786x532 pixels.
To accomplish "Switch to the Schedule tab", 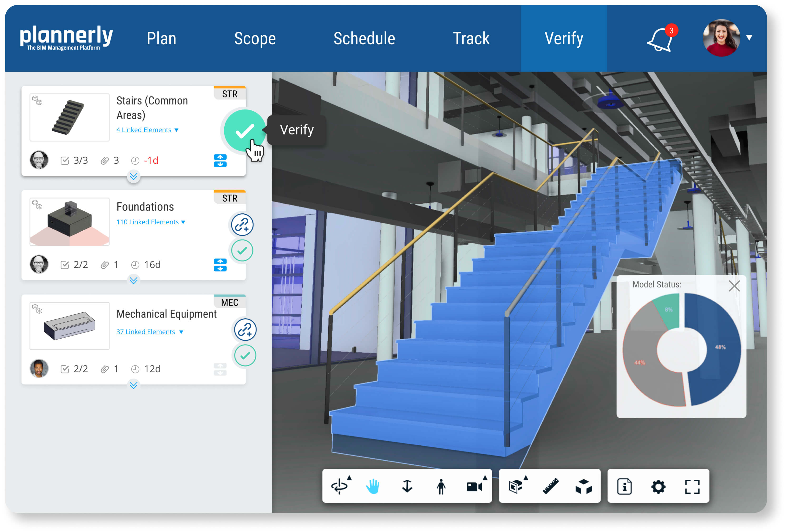I will tap(364, 38).
